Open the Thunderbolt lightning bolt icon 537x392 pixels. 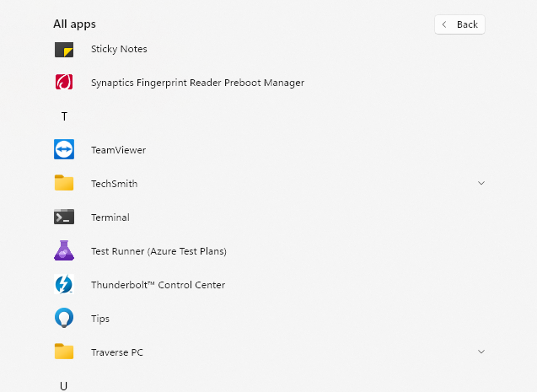coord(64,284)
